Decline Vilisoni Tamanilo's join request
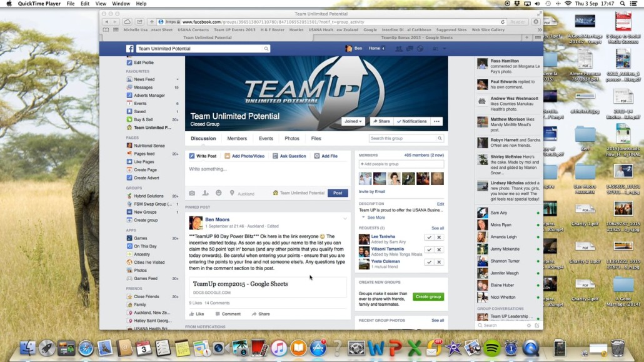This screenshot has height=362, width=644. click(439, 250)
